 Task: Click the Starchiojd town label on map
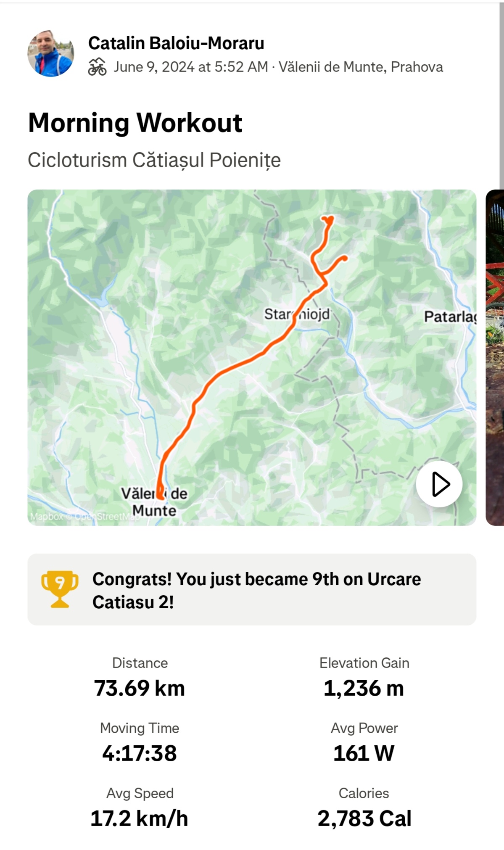pyautogui.click(x=297, y=314)
